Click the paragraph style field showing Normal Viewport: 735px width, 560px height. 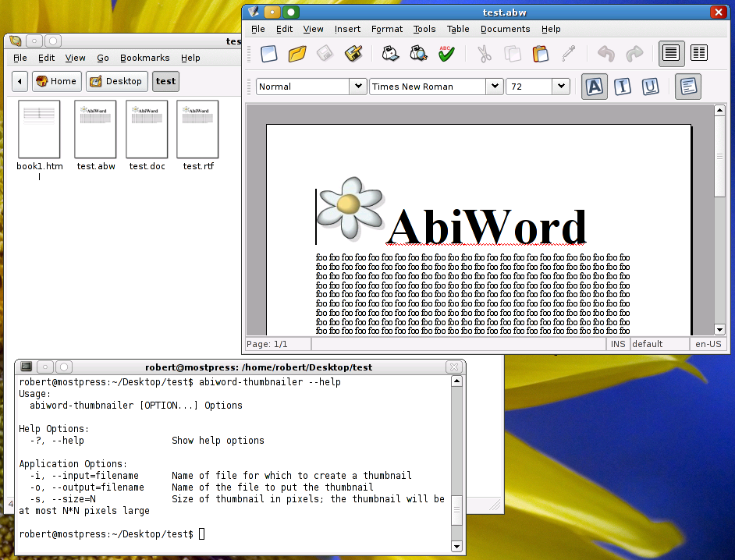click(x=303, y=87)
